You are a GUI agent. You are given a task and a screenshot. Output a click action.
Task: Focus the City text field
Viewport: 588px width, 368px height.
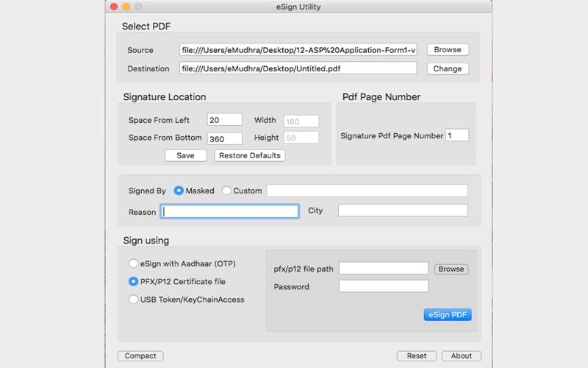click(403, 210)
